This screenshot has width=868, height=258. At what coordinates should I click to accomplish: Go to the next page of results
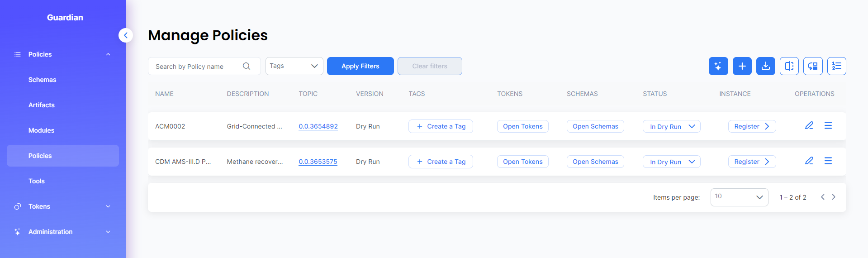834,197
